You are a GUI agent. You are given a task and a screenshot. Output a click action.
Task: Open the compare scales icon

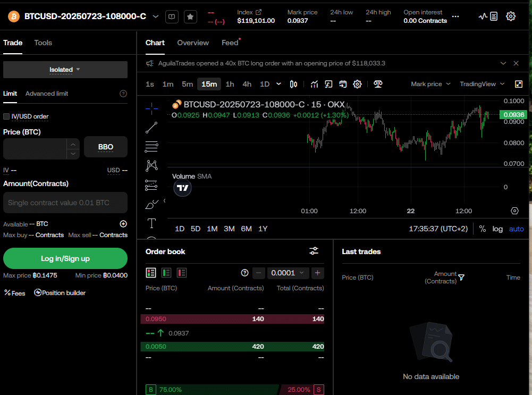pos(378,84)
